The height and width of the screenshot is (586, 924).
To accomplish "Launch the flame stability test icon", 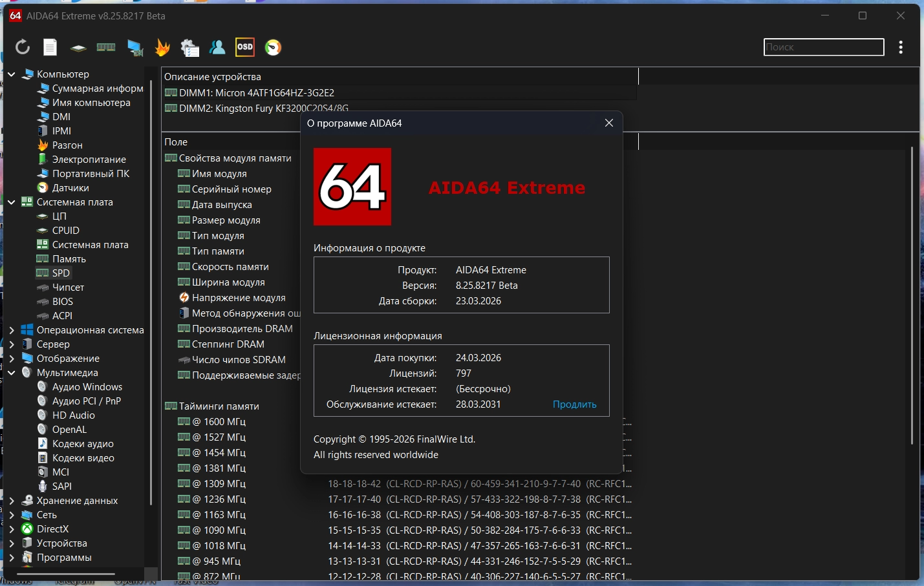I will pos(162,47).
